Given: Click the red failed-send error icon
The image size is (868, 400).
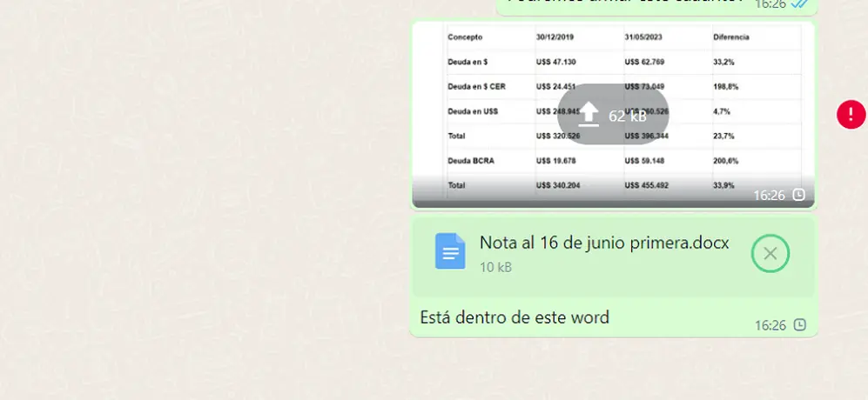Looking at the screenshot, I should (851, 115).
